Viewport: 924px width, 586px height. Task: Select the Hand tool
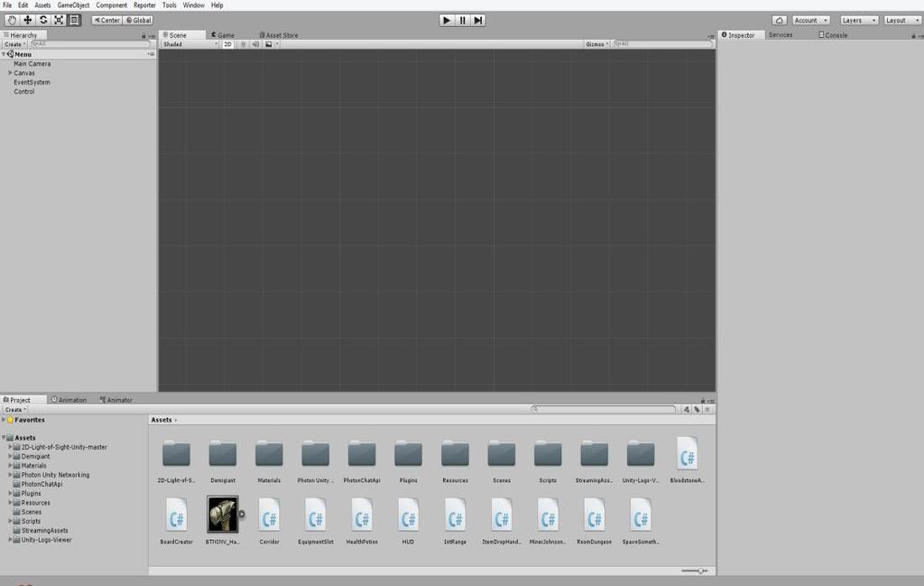tap(12, 20)
